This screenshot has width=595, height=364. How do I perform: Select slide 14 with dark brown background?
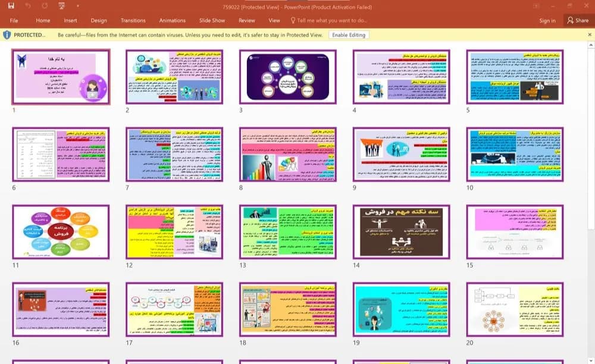coord(401,232)
